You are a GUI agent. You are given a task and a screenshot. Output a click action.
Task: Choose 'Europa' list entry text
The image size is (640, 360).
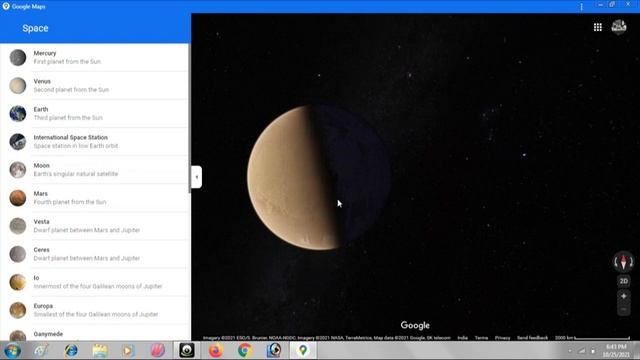[x=43, y=306]
